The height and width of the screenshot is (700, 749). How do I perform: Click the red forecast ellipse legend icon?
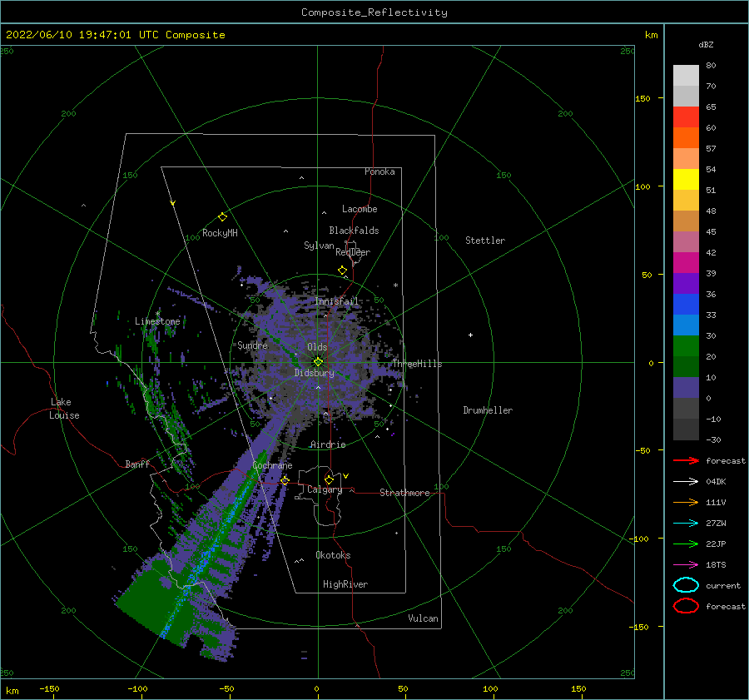[686, 606]
